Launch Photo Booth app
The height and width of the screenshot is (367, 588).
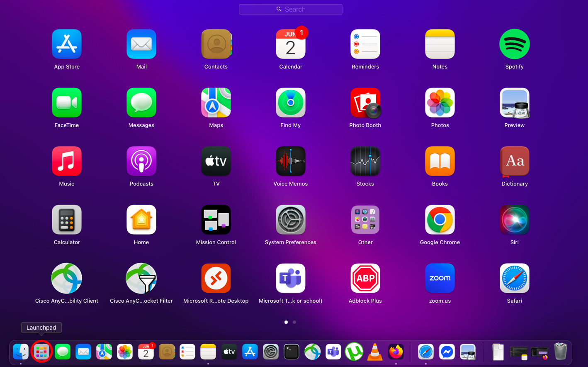pos(365,103)
